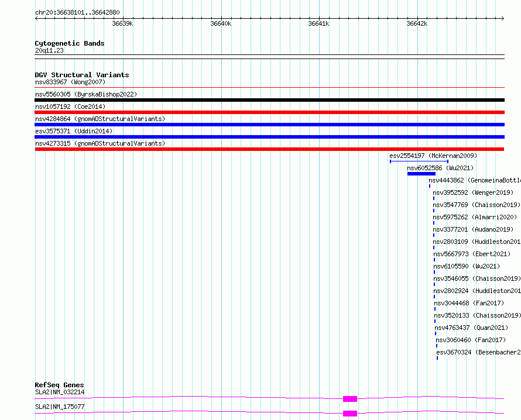Image resolution: width=521 pixels, height=420 pixels.
Task: Select the blue esv3575371 Uddin2014 bar
Action: tap(269, 137)
